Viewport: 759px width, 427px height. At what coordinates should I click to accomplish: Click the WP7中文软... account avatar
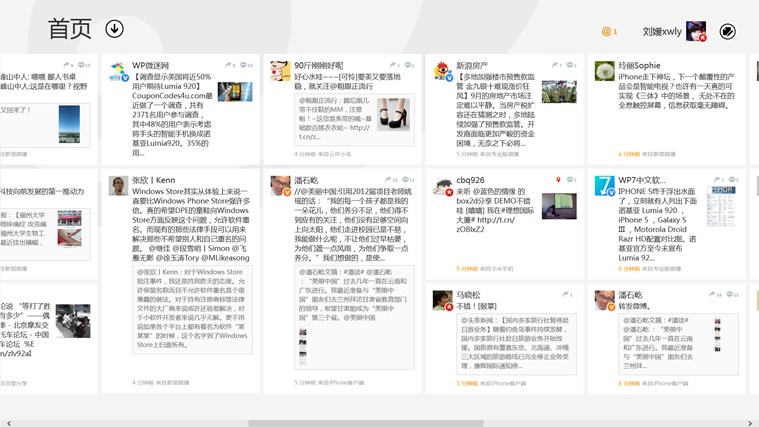604,186
